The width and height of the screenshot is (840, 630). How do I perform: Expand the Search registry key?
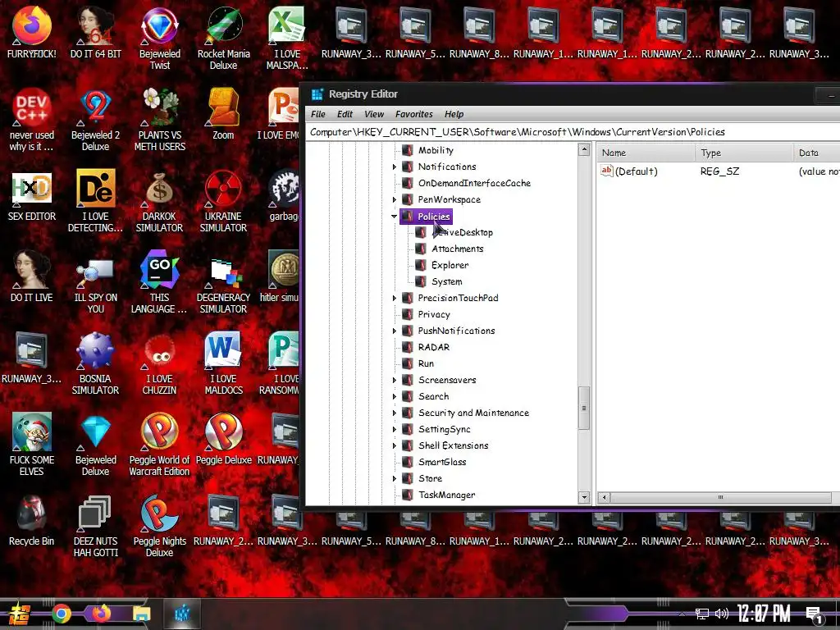[395, 396]
